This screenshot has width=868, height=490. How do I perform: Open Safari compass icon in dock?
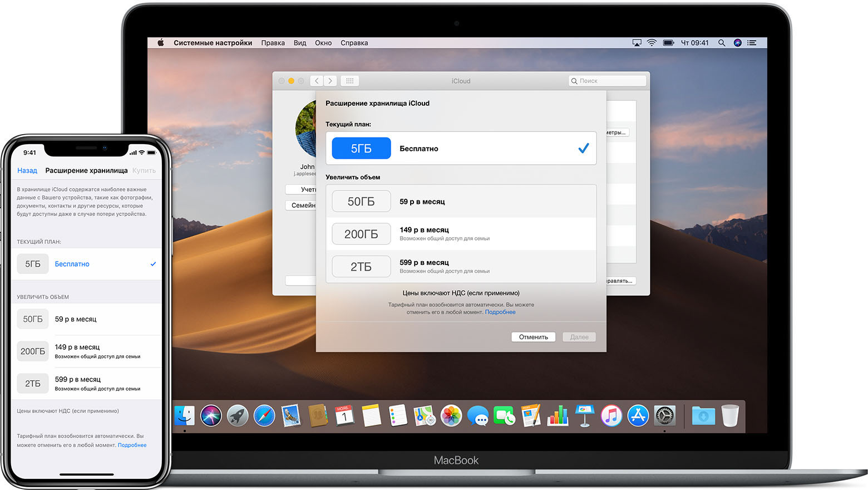[x=264, y=416]
